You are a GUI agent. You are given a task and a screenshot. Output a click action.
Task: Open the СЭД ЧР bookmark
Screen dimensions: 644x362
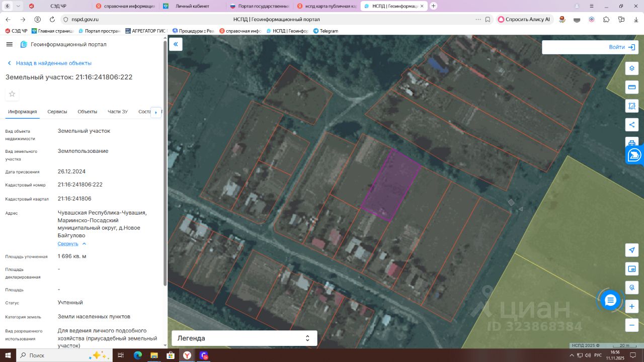point(16,31)
